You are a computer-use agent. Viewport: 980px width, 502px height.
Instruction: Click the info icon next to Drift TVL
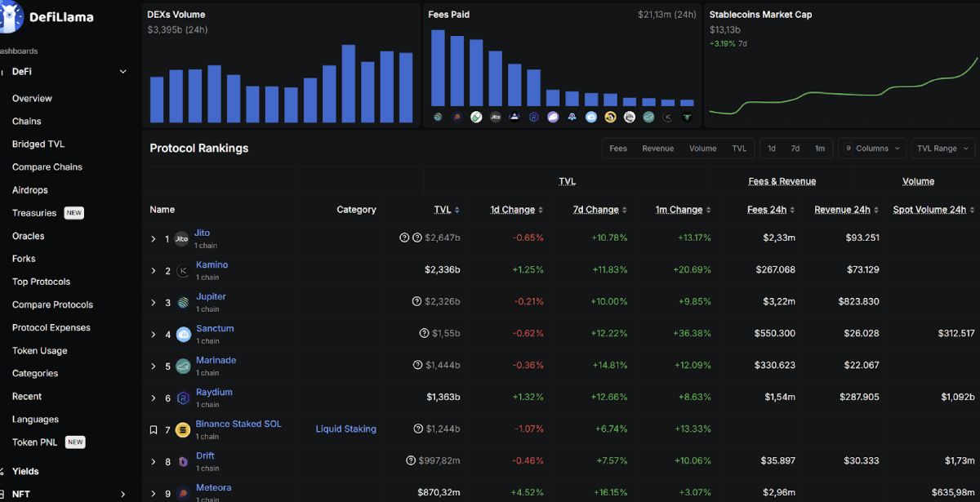point(411,460)
